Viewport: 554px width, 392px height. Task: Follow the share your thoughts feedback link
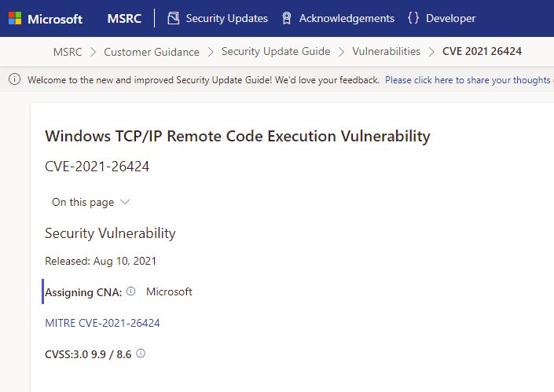click(468, 80)
